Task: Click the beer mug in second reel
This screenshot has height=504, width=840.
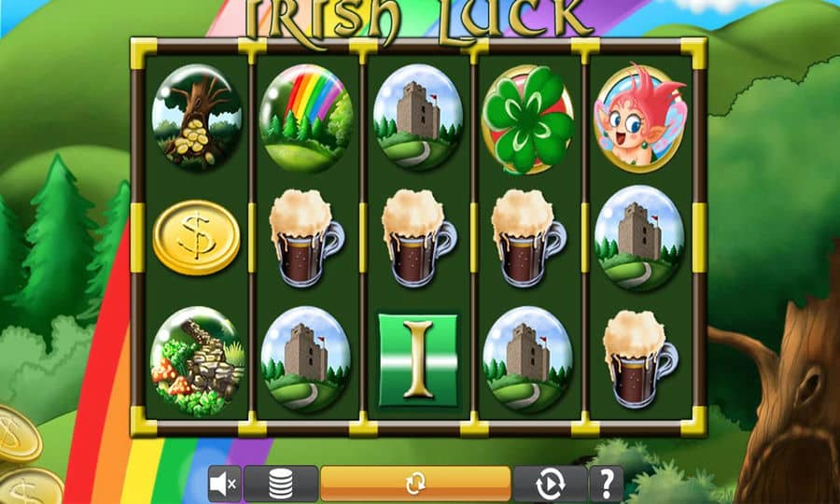Action: pyautogui.click(x=305, y=238)
